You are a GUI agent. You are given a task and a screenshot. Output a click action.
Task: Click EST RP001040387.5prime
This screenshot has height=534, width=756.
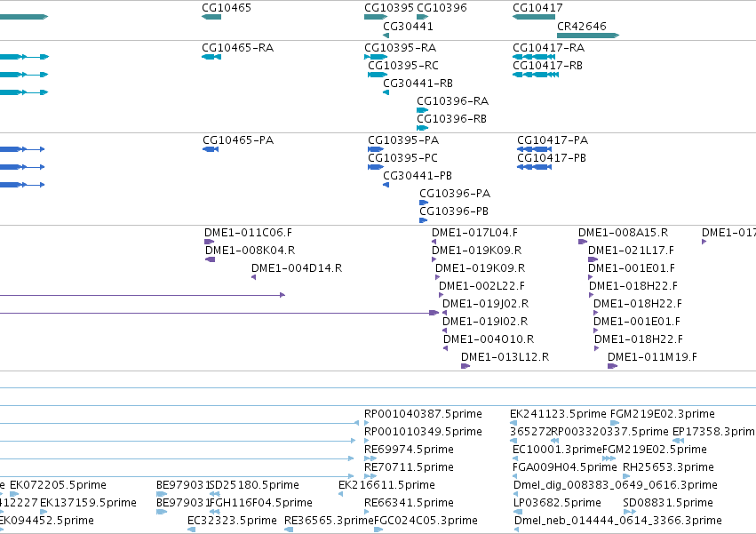coord(424,414)
